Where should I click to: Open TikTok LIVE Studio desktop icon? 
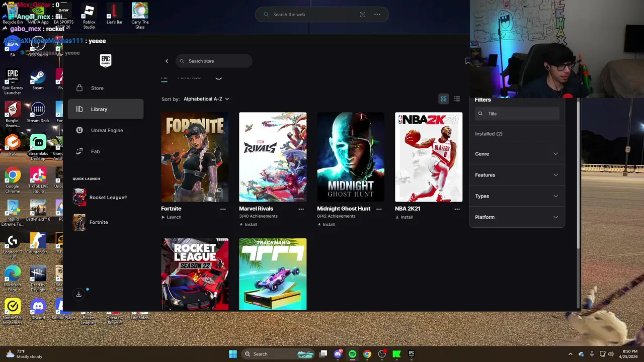(x=38, y=181)
